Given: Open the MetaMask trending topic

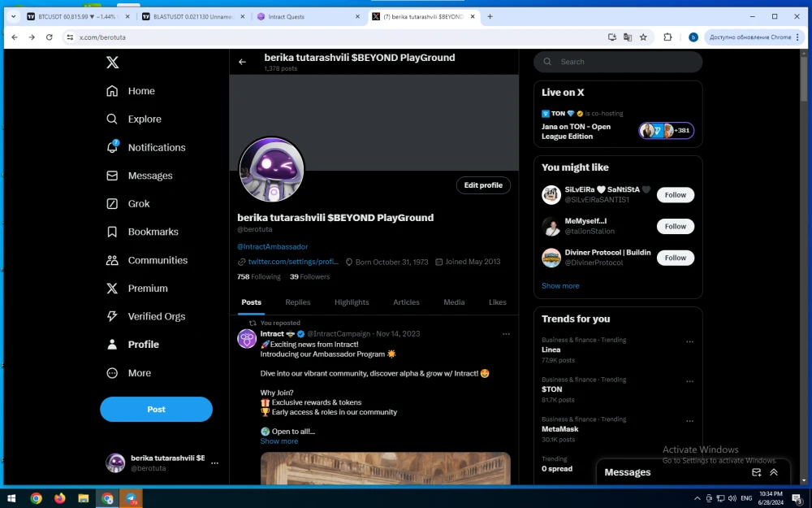Looking at the screenshot, I should (559, 429).
